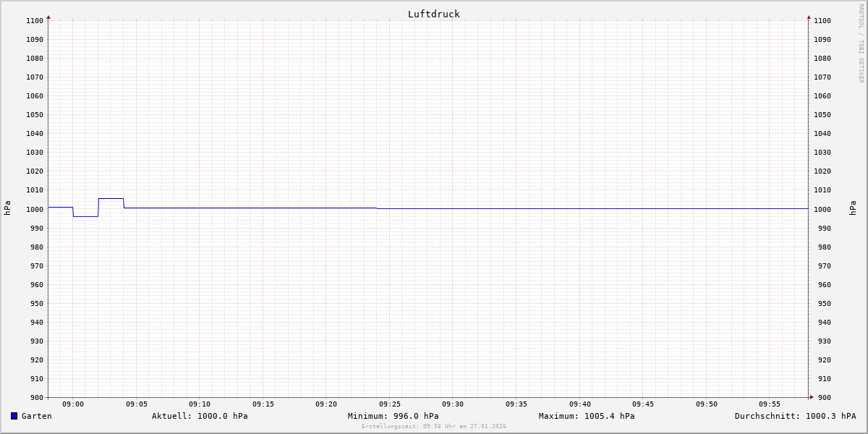Click the 09:30 time axis label
Viewport: 868px width, 434px height.
453,404
